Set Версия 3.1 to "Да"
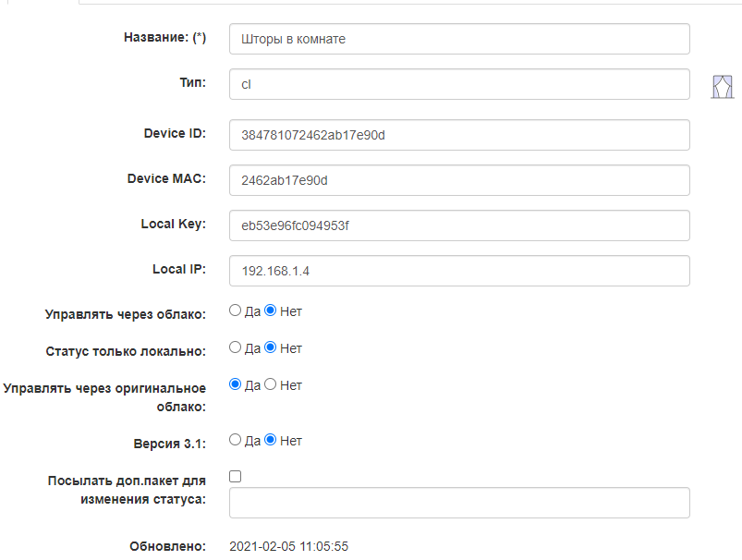The height and width of the screenshot is (560, 742). tap(235, 441)
